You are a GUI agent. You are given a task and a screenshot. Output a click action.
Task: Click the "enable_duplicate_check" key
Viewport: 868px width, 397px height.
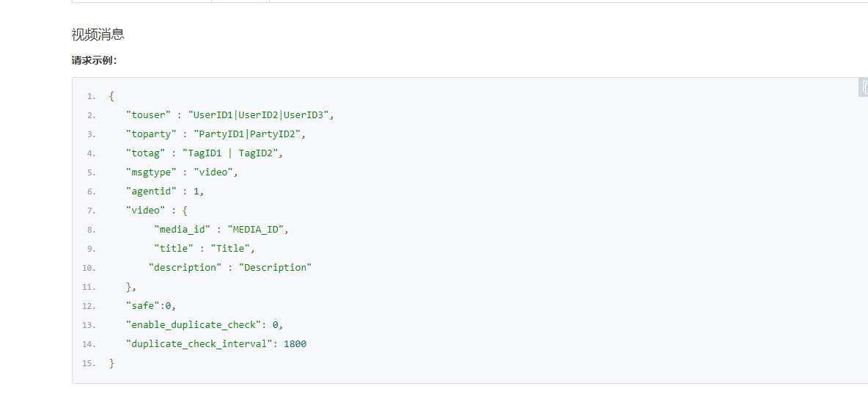coord(194,324)
